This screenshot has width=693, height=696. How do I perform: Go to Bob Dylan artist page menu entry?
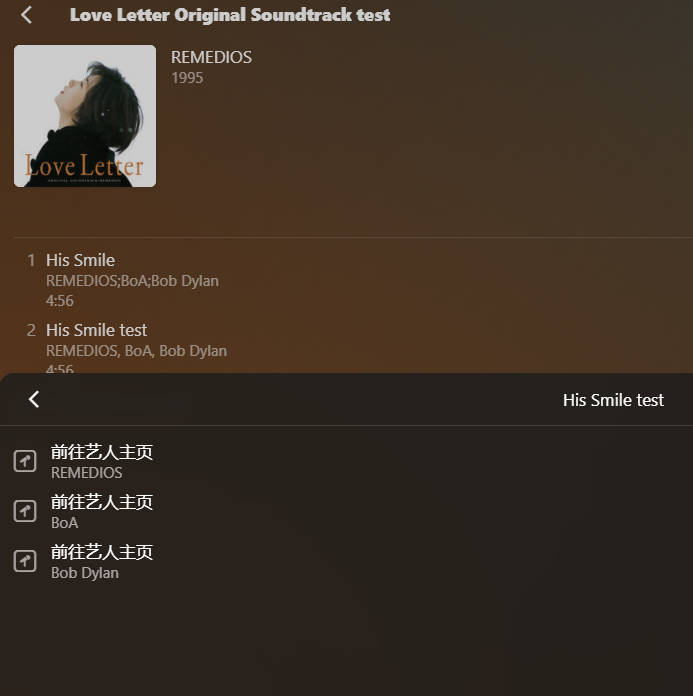click(346, 562)
